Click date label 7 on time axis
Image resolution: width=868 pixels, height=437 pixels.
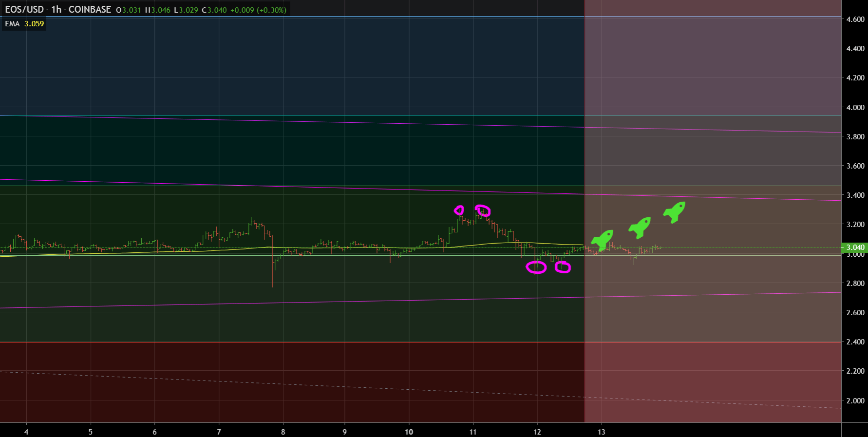(x=219, y=432)
